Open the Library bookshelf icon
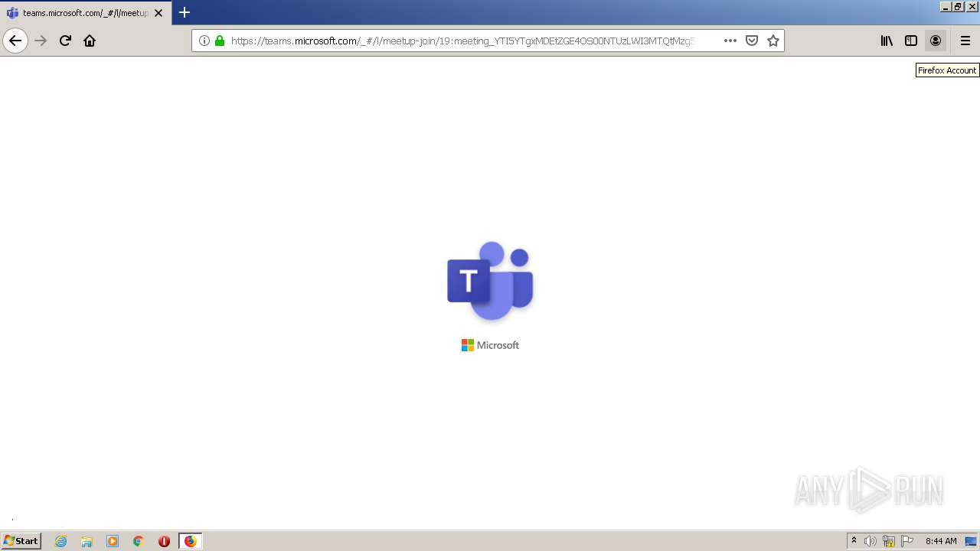The width and height of the screenshot is (980, 551). (887, 41)
